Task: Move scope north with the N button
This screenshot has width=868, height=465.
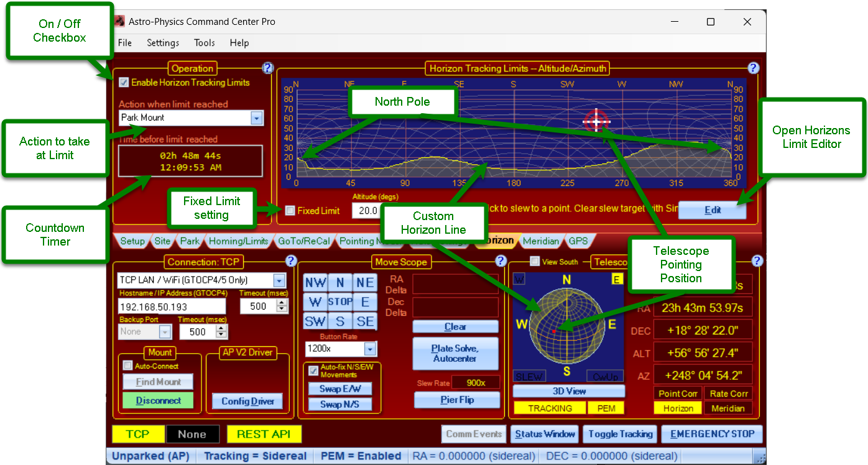Action: (340, 283)
